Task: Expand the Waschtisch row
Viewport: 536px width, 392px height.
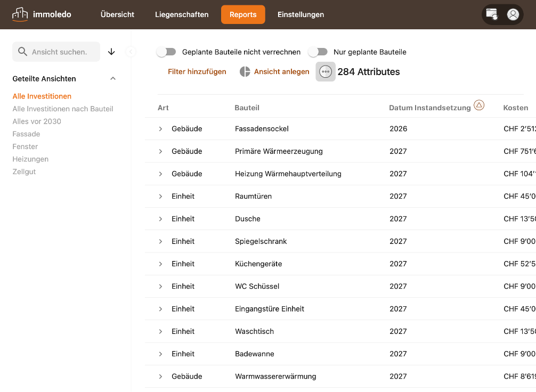Action: click(160, 331)
